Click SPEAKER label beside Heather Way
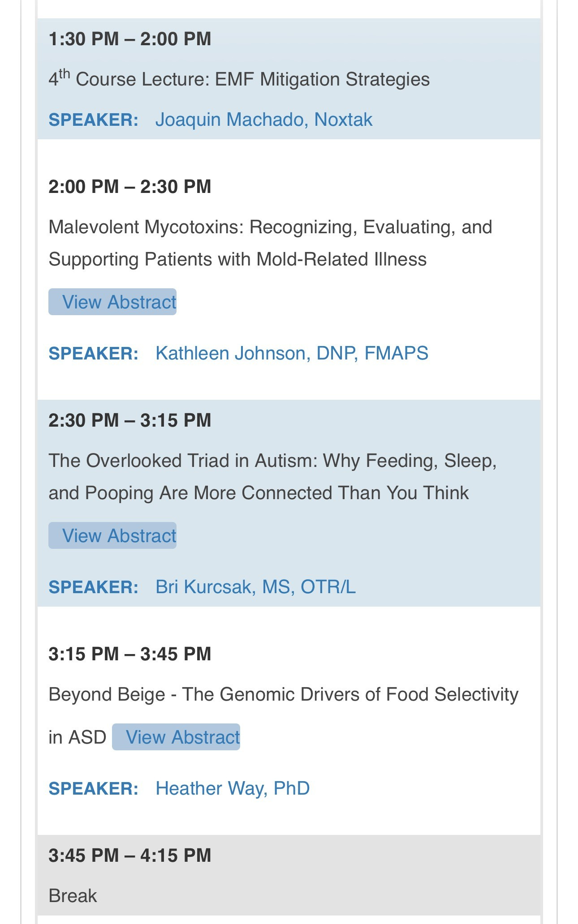 coord(93,789)
